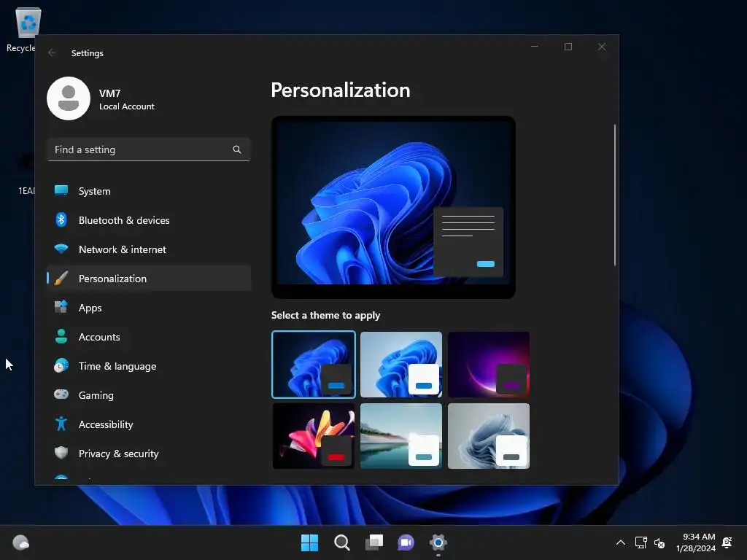Screen dimensions: 747x560
Task: Open the Apps settings category
Action: click(x=149, y=308)
